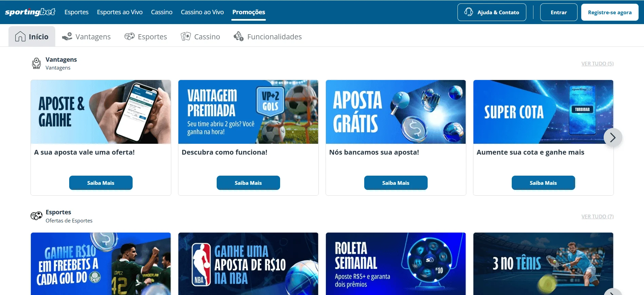Go to Cassino ao Vivo in top menu

(202, 12)
